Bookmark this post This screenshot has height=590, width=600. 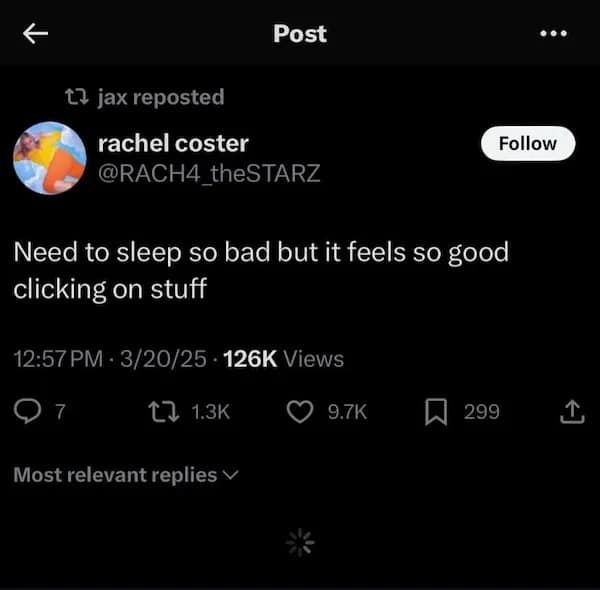(437, 411)
